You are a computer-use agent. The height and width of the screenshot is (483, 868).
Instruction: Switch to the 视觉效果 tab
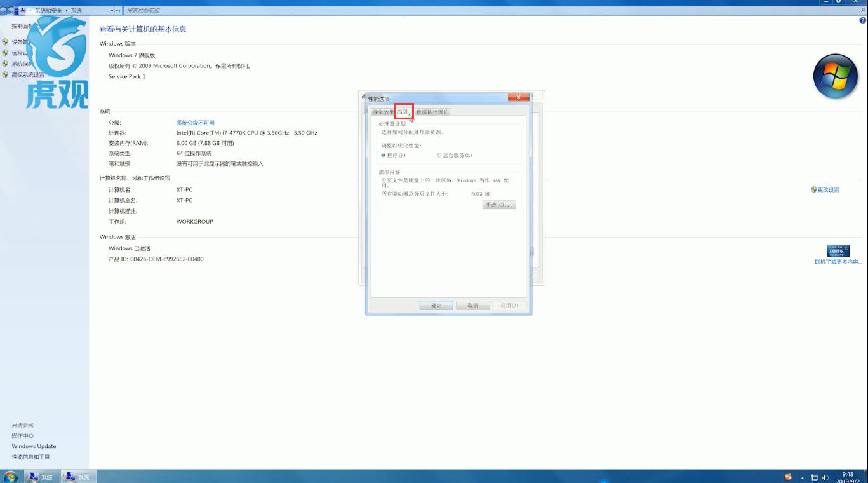pyautogui.click(x=383, y=112)
